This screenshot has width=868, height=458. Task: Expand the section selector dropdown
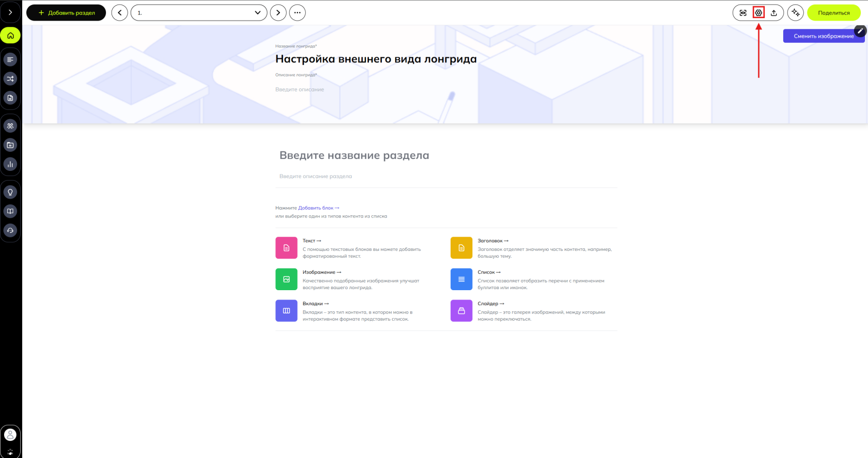(x=199, y=13)
